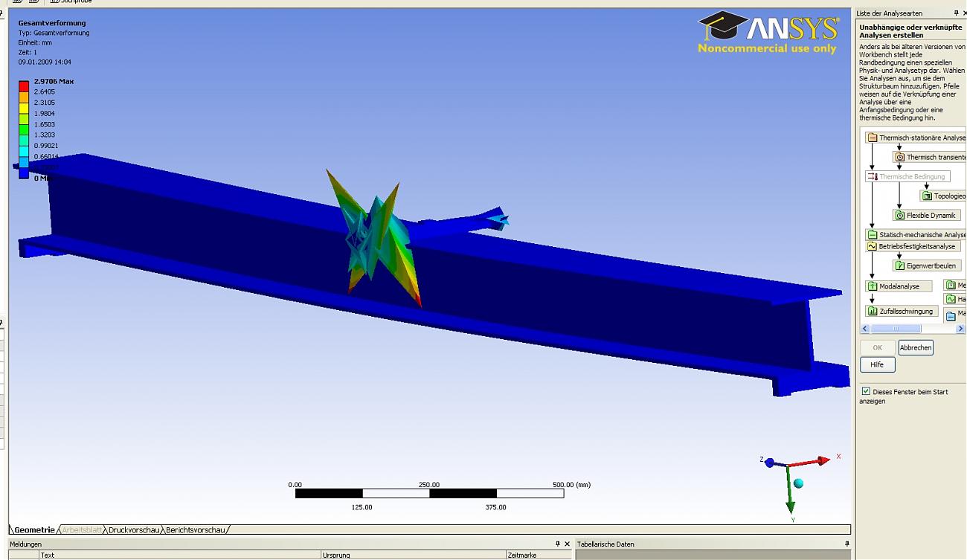Screen dimensions: 967x560
Task: Click the green Y axis of the triad
Action: pyautogui.click(x=790, y=489)
